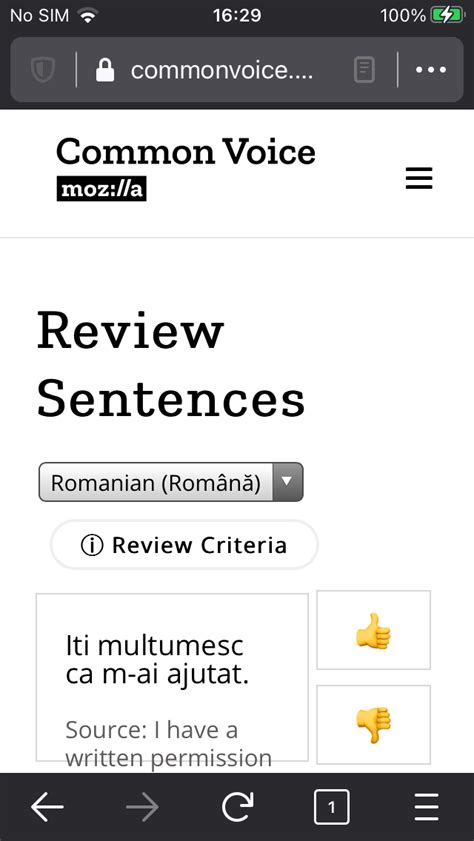Viewport: 474px width, 841px height.
Task: Go forward with the right arrow
Action: click(x=142, y=807)
